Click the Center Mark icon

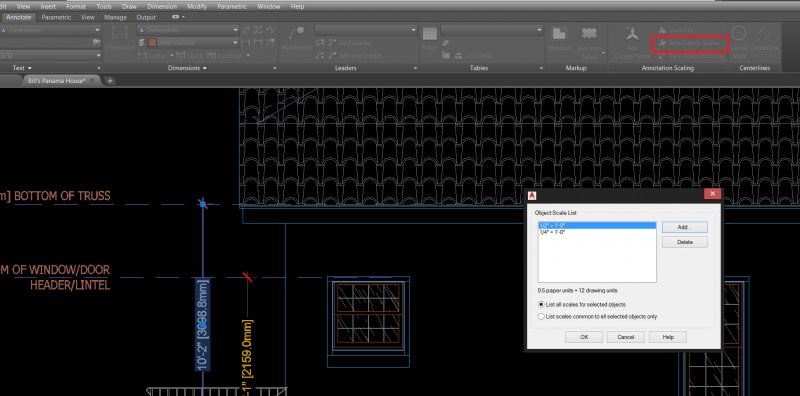click(739, 34)
